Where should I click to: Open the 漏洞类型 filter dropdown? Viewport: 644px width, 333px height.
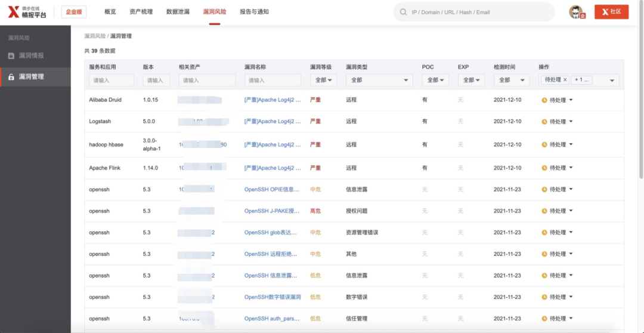(379, 80)
